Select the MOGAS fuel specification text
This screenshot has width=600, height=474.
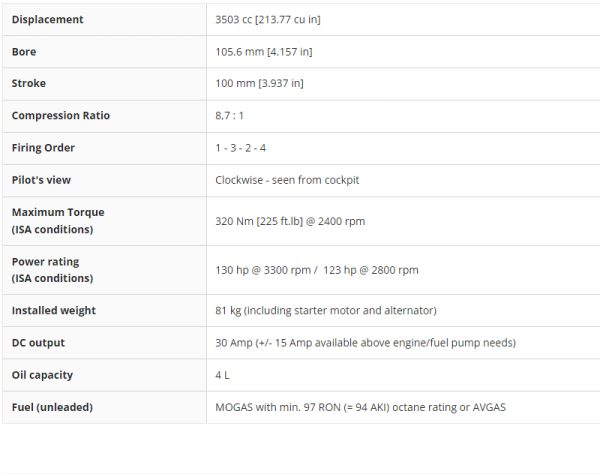click(x=360, y=407)
